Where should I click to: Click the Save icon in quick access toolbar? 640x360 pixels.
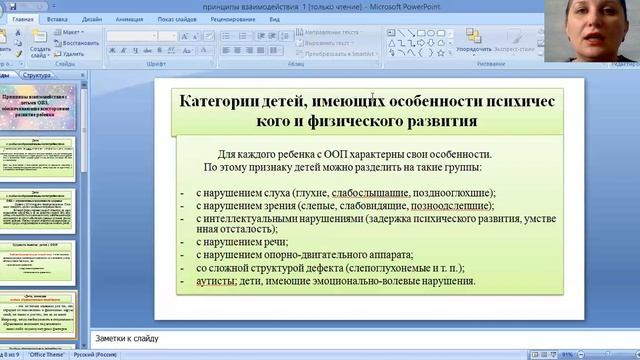[x=12, y=6]
